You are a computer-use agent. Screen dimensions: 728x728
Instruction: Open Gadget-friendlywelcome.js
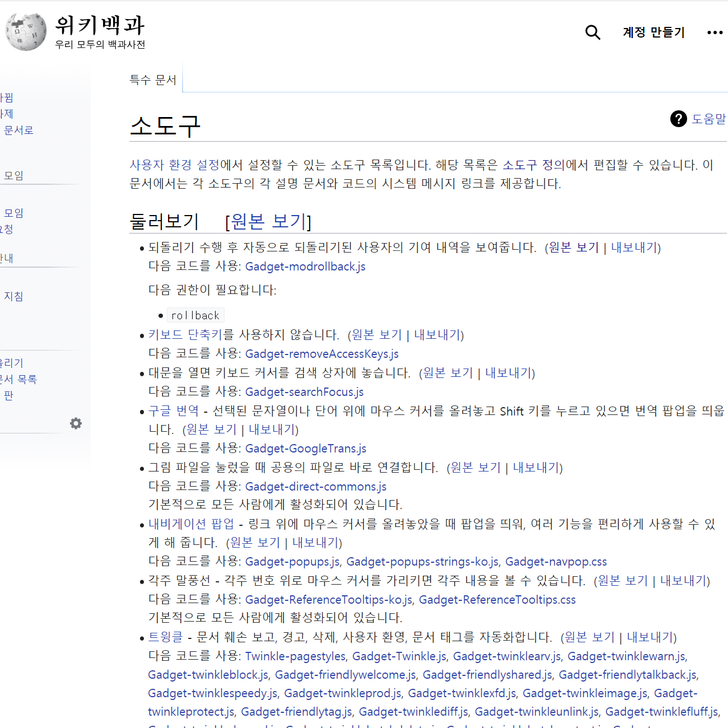(x=346, y=675)
